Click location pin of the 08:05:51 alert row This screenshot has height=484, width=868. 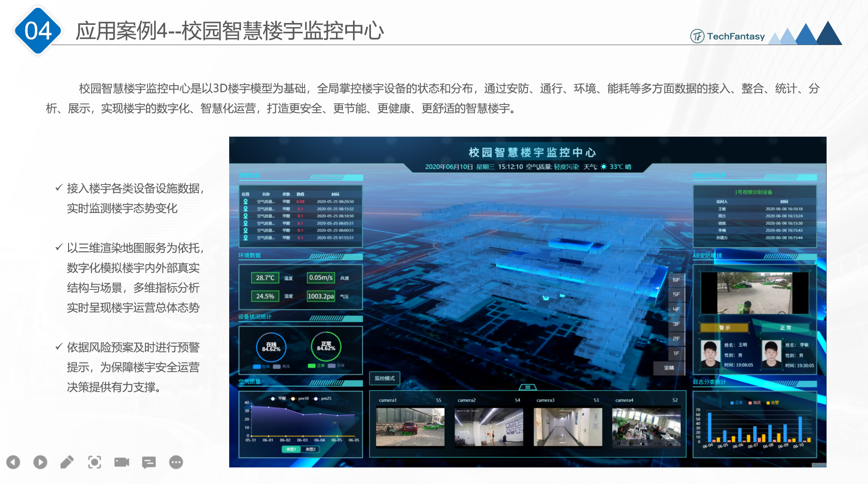click(246, 223)
